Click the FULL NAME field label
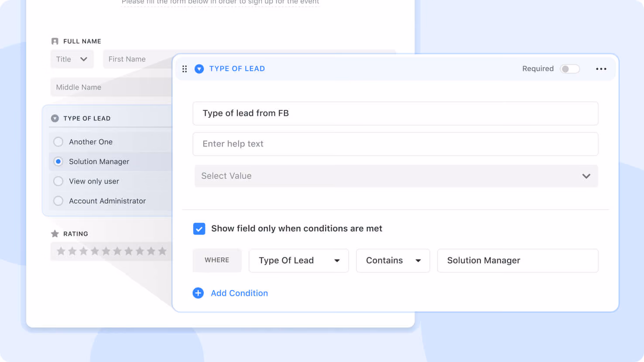 (82, 41)
